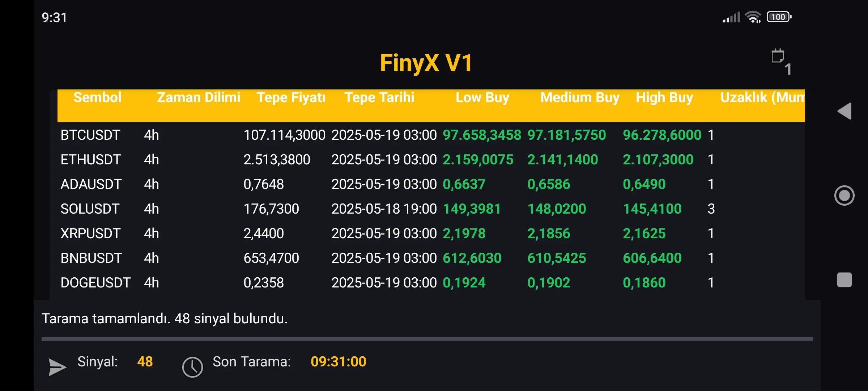This screenshot has width=868, height=391.
Task: Tap the battery indicator showing 100
Action: click(779, 17)
